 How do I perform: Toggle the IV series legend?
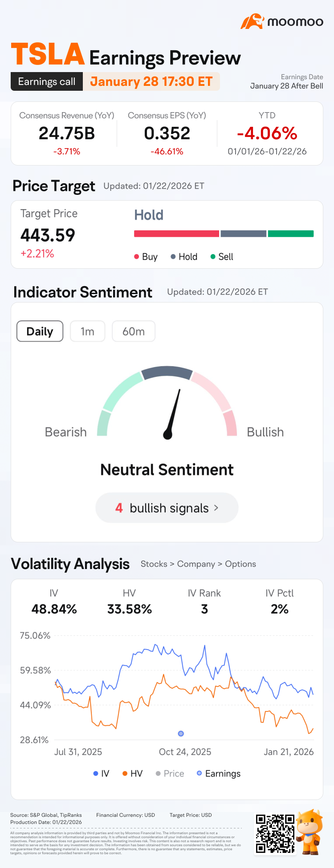click(x=101, y=774)
